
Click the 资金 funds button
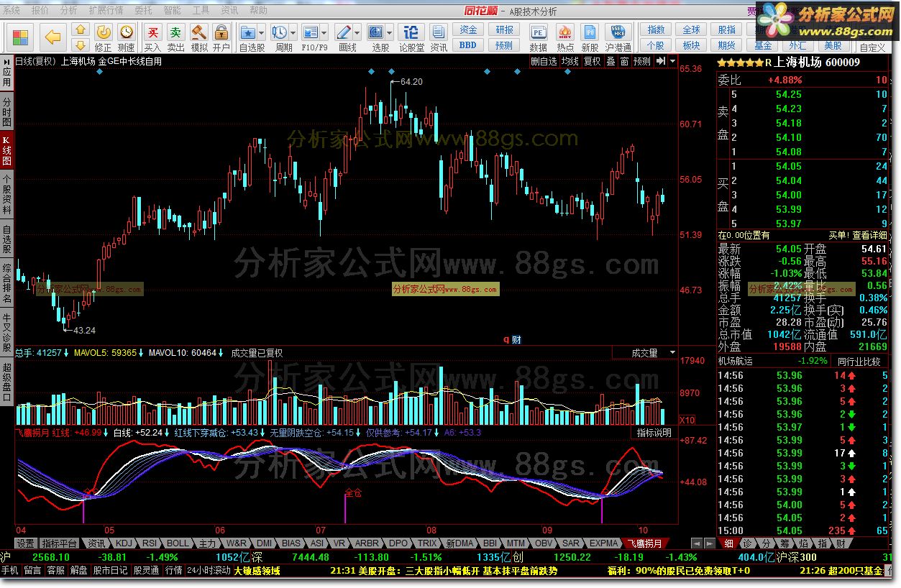coord(468,30)
